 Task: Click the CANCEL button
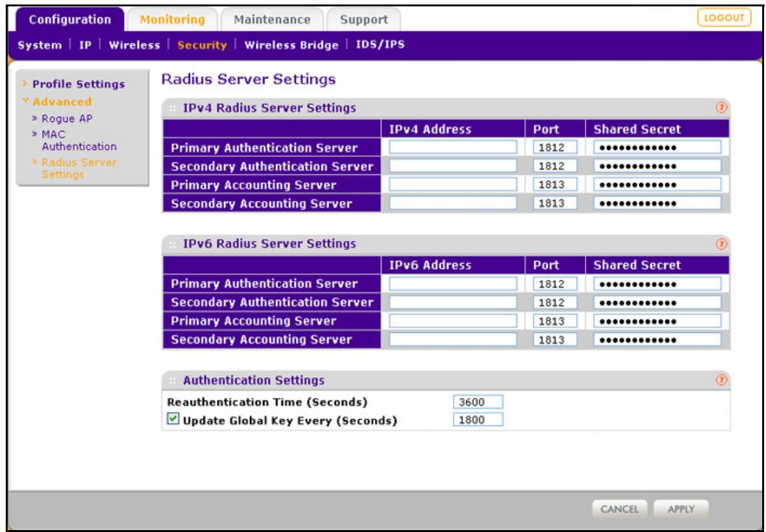tap(621, 508)
